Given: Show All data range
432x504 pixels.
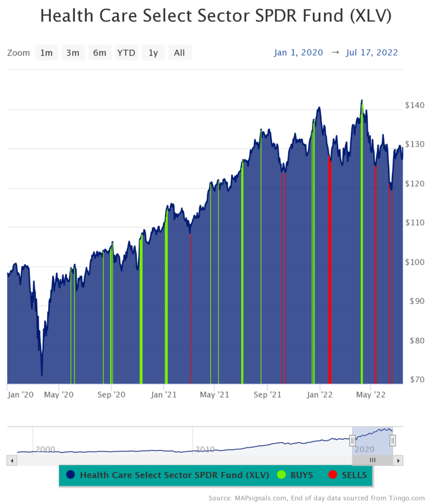Looking at the screenshot, I should click(x=180, y=53).
